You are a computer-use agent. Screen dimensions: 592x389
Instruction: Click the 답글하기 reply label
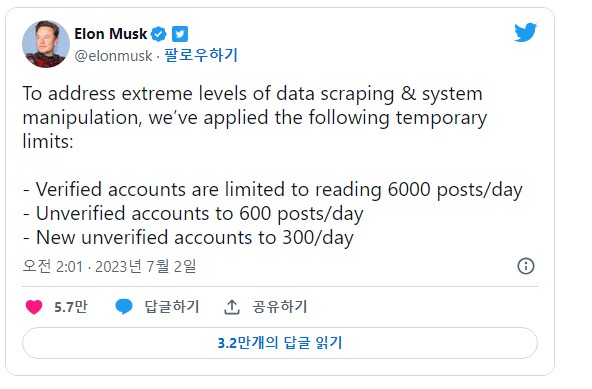tap(172, 306)
